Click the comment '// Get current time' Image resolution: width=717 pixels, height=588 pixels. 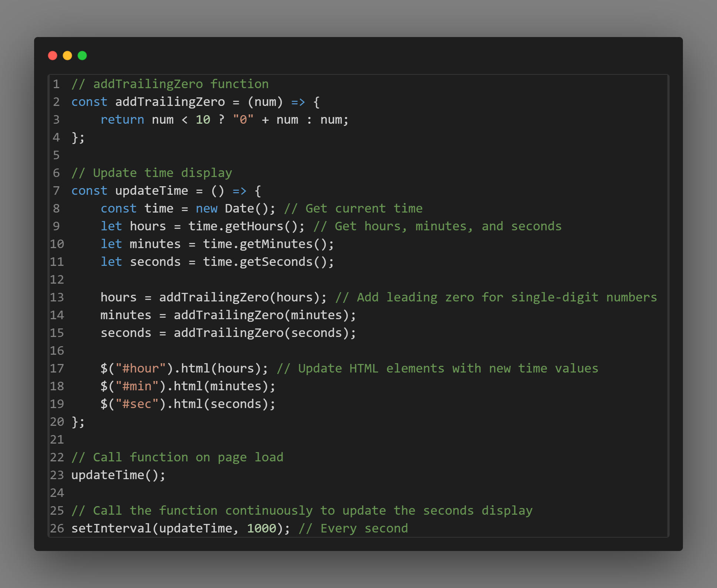pyautogui.click(x=353, y=208)
